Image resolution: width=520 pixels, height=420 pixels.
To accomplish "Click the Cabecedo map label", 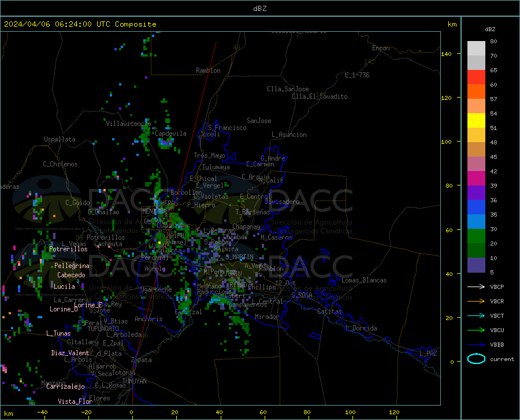I will tap(71, 275).
